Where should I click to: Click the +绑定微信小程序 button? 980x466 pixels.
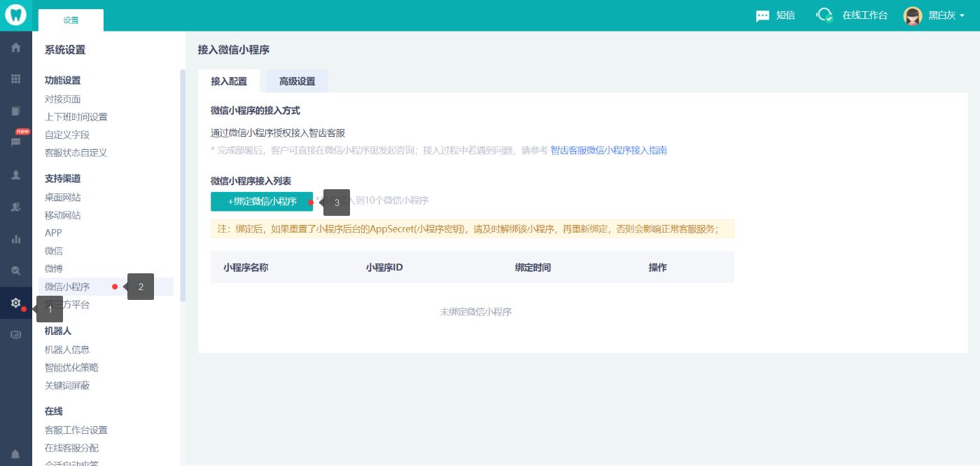pyautogui.click(x=262, y=202)
